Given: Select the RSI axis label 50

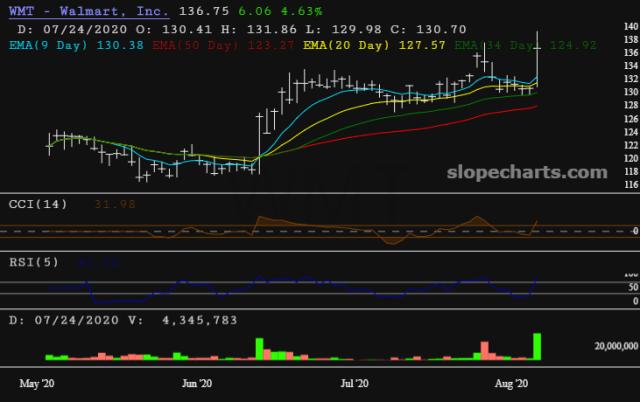Looking at the screenshot, I should click(x=633, y=287).
